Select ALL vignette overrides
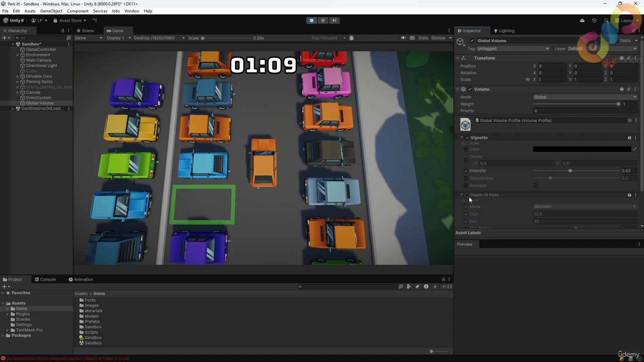 (x=464, y=144)
